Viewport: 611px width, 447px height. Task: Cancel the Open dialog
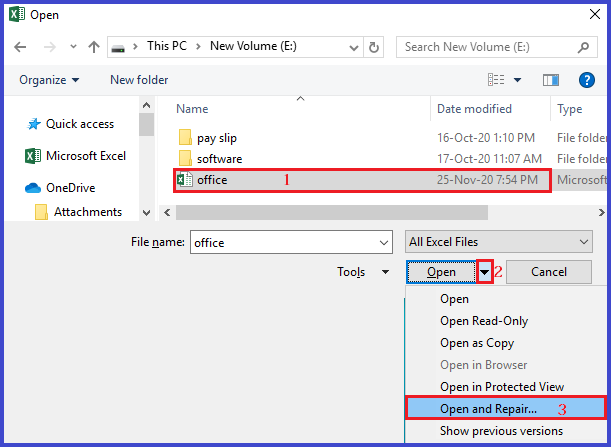(x=549, y=272)
